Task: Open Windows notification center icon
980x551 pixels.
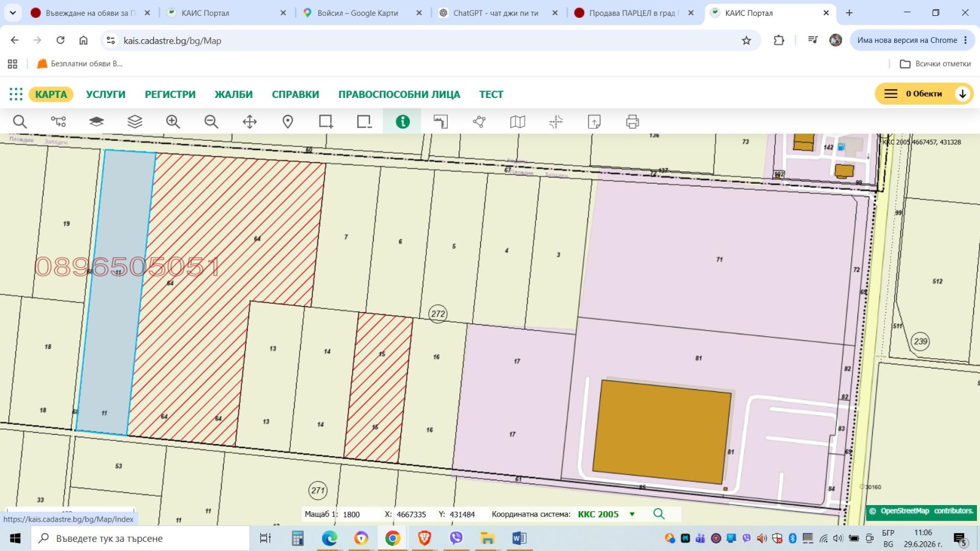Action: coord(960,539)
